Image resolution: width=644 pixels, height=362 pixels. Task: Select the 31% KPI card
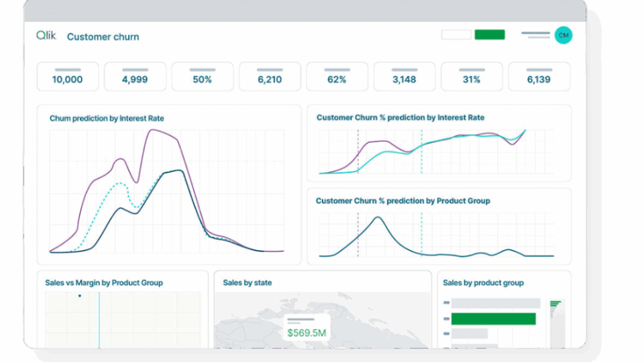(x=472, y=76)
